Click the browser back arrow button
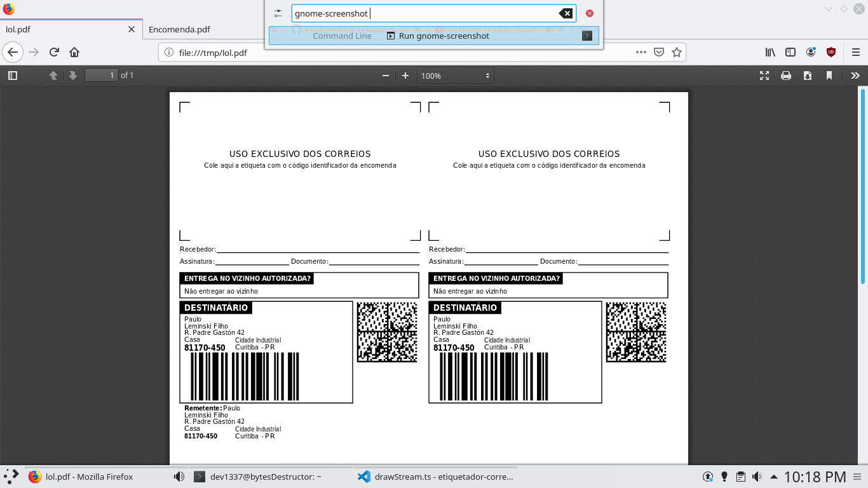This screenshot has height=488, width=868. 13,52
